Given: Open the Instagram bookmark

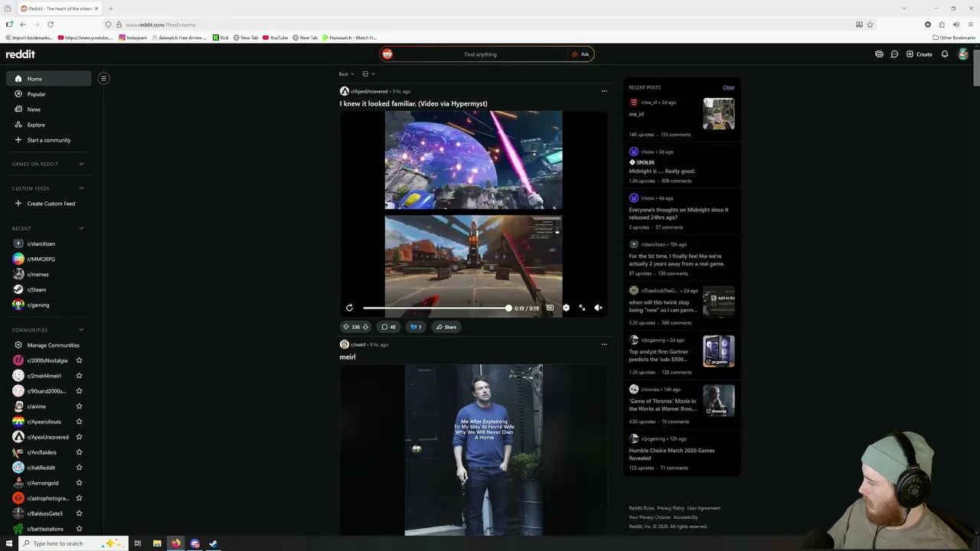Looking at the screenshot, I should click(132, 37).
